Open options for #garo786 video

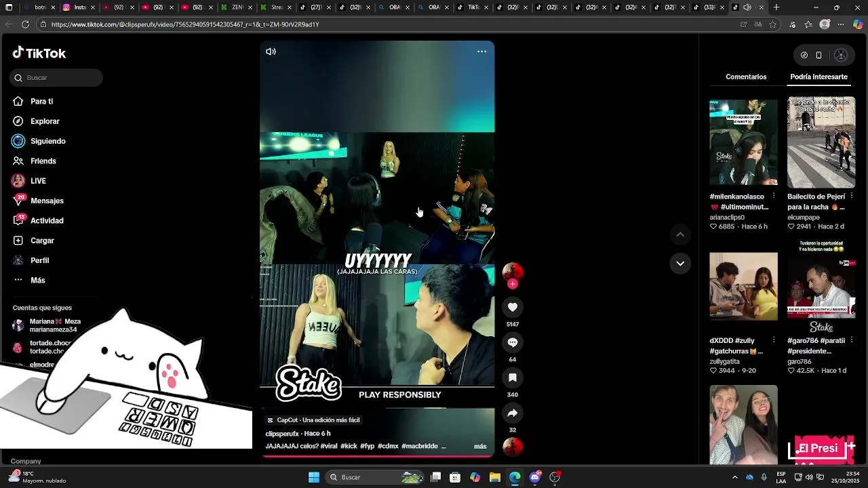pyautogui.click(x=851, y=340)
